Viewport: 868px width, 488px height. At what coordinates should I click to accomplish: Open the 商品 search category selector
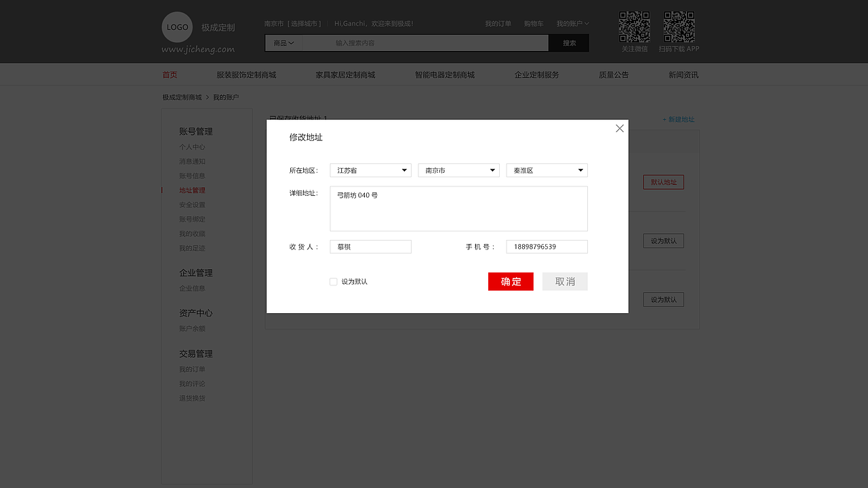coord(283,43)
